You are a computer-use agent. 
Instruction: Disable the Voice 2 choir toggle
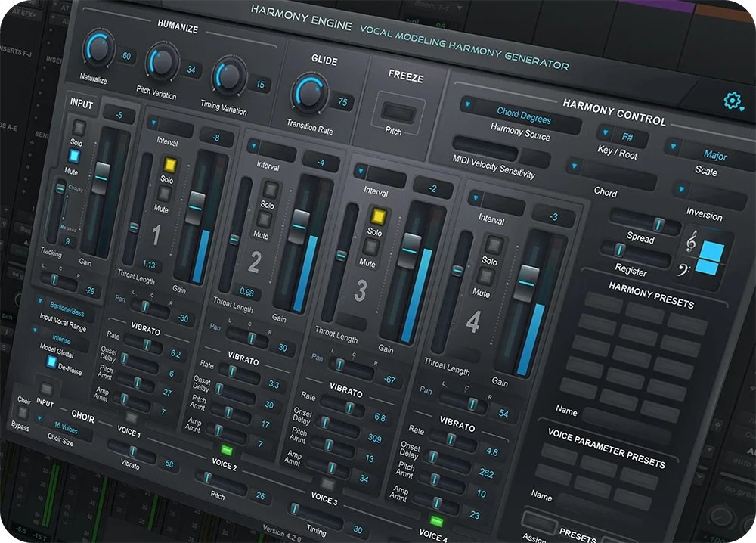(226, 451)
